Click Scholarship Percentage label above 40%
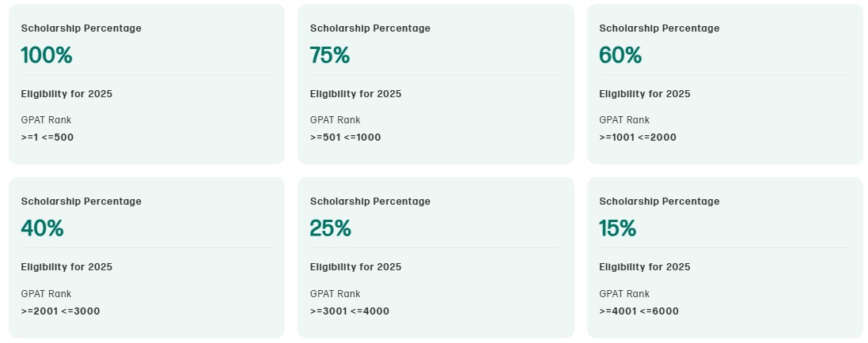 click(81, 202)
